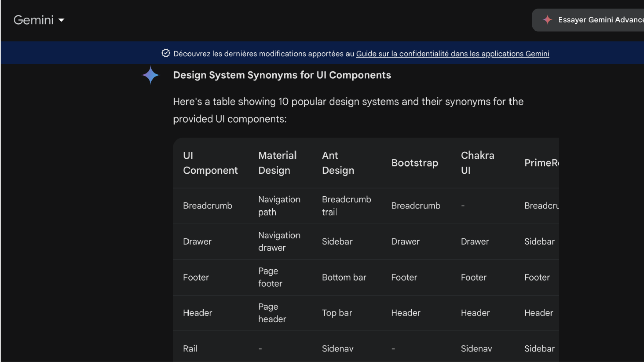Click the 'Breadcrumb trail' cell
This screenshot has height=362, width=644.
click(x=346, y=206)
